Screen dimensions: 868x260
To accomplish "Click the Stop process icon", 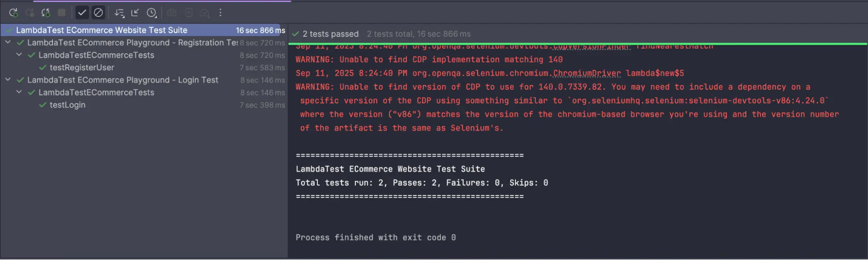I will coord(61,13).
